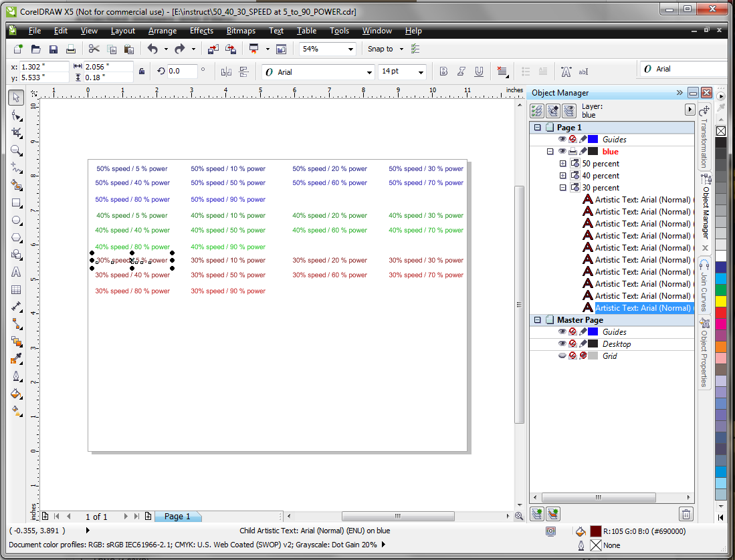Open the zoom level 54% dropdown
Screen dimensions: 735x560
(x=350, y=49)
